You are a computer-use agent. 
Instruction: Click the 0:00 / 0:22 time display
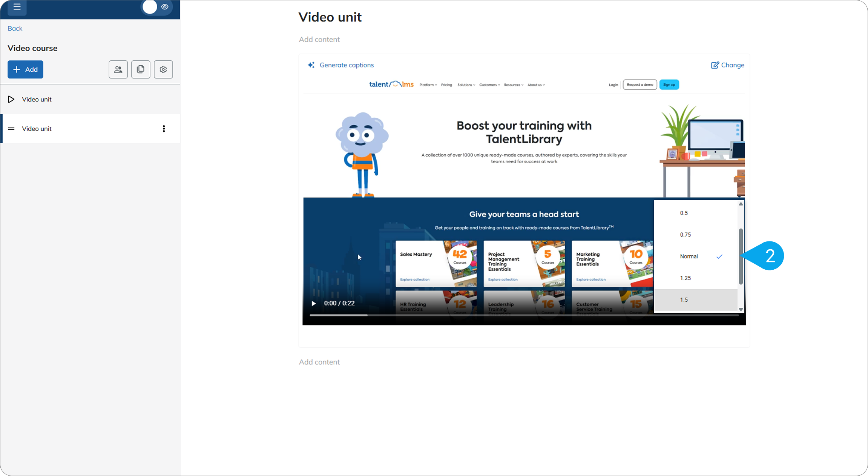pos(339,303)
